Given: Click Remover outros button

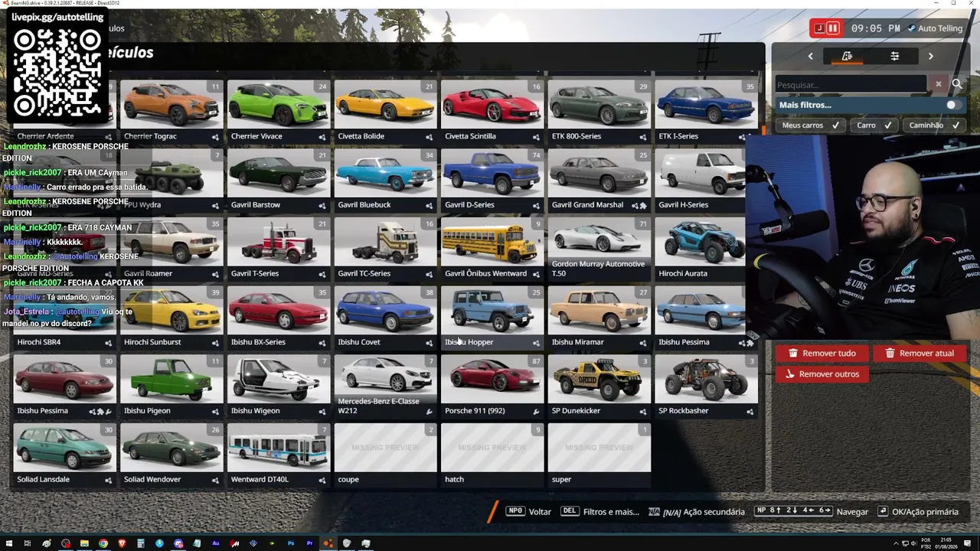Looking at the screenshot, I should (822, 374).
